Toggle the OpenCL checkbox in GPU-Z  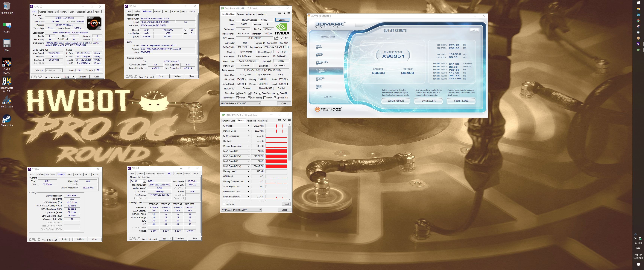click(238, 93)
